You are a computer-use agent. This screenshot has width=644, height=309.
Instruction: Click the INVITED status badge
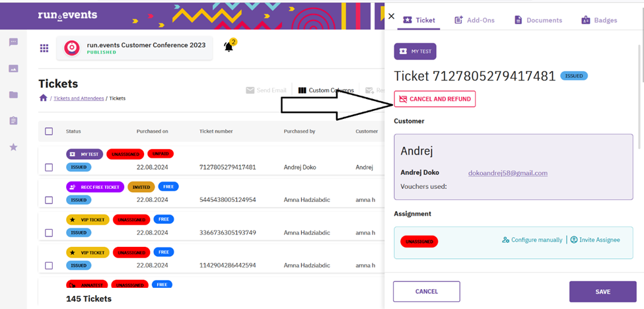coord(141,187)
